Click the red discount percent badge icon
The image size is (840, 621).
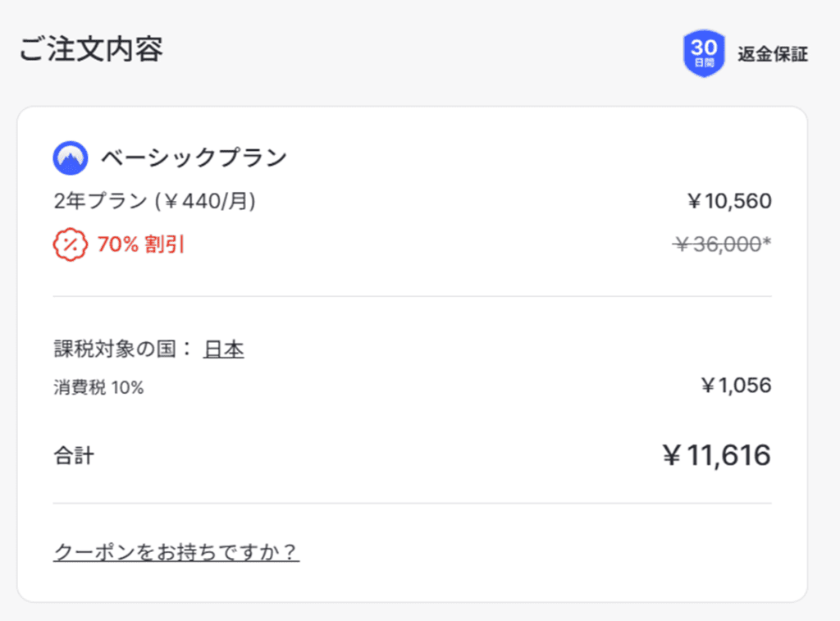coord(70,244)
